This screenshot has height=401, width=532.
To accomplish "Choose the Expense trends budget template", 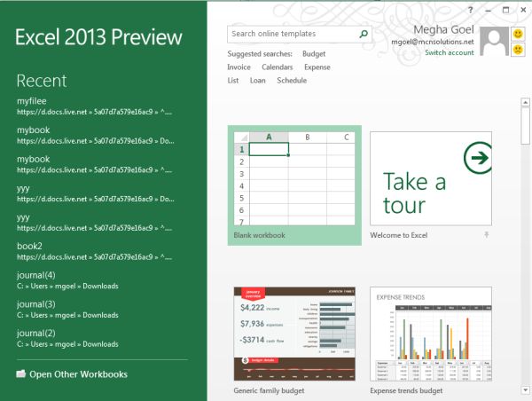I will click(x=431, y=334).
